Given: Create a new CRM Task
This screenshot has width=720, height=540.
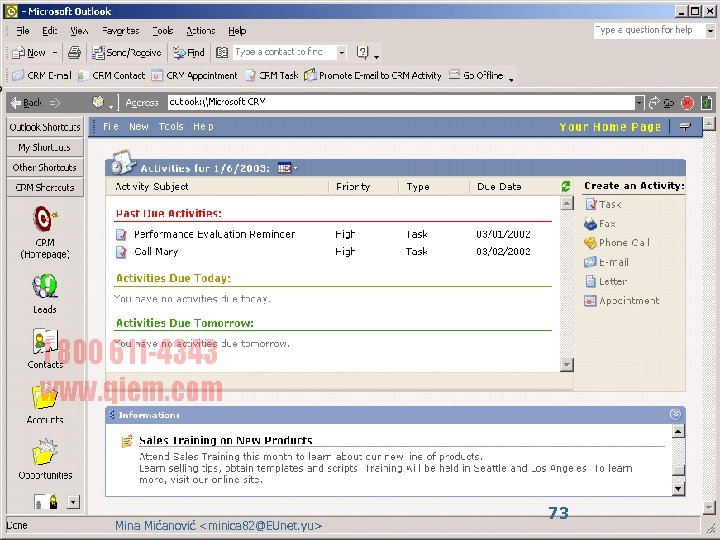Looking at the screenshot, I should [271, 75].
